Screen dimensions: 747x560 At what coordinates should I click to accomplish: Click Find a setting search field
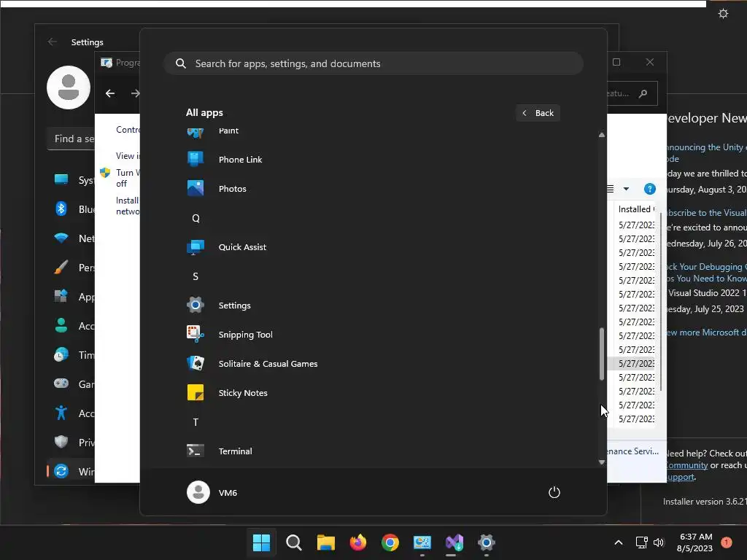pyautogui.click(x=71, y=139)
